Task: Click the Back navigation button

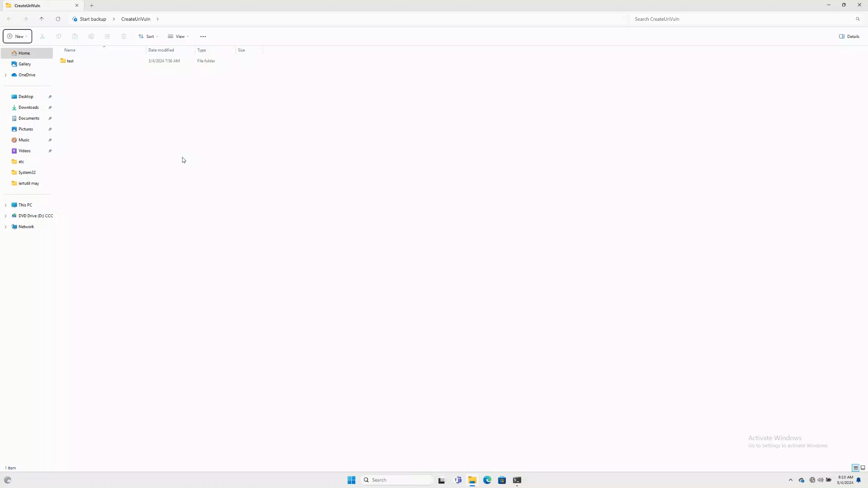Action: [x=9, y=19]
